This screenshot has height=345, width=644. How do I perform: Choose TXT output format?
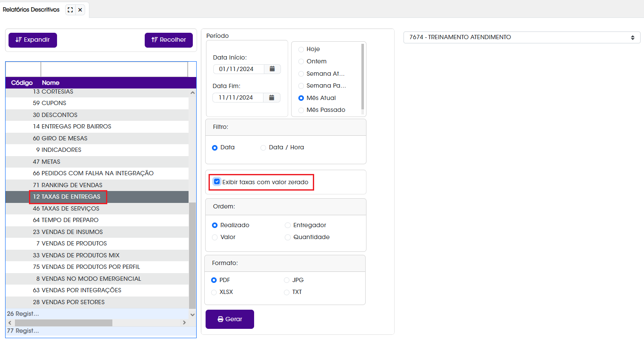coord(287,292)
